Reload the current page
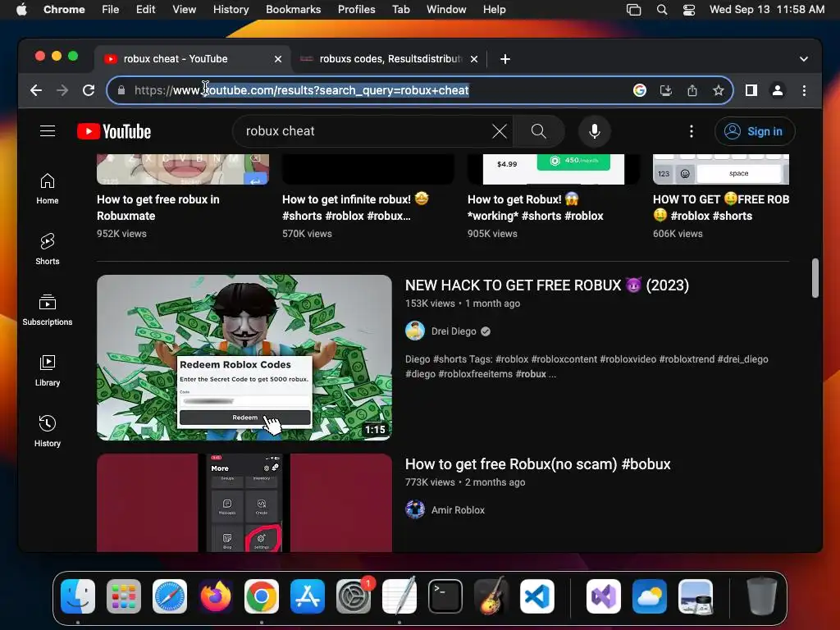840x630 pixels. (89, 90)
